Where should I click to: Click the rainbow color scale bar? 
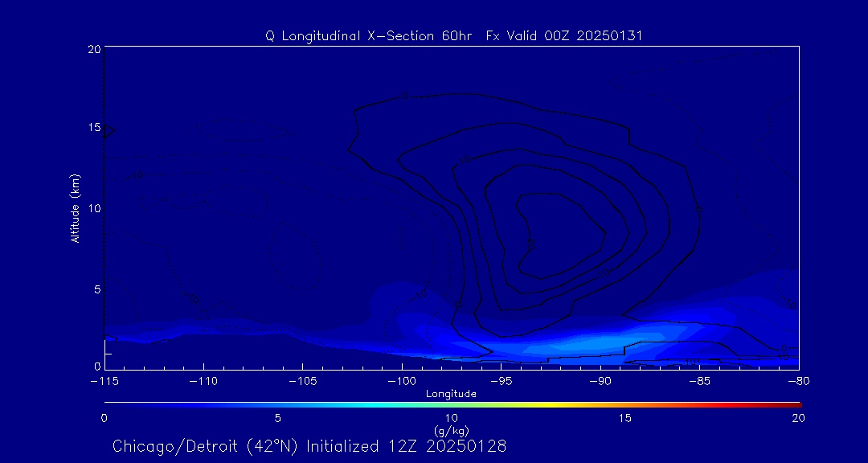point(452,405)
